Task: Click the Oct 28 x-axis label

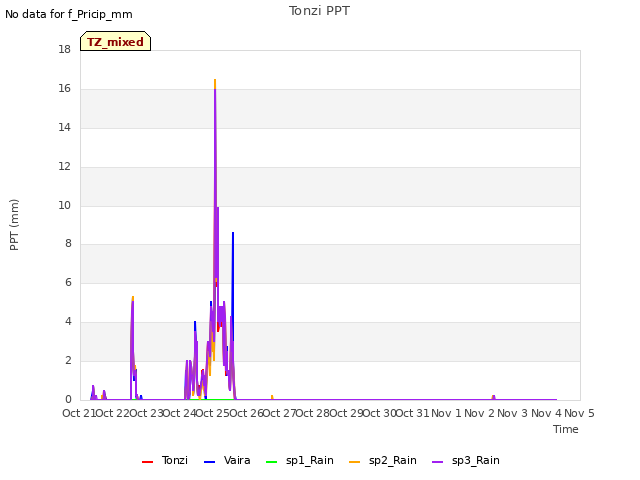Action: coord(313,413)
